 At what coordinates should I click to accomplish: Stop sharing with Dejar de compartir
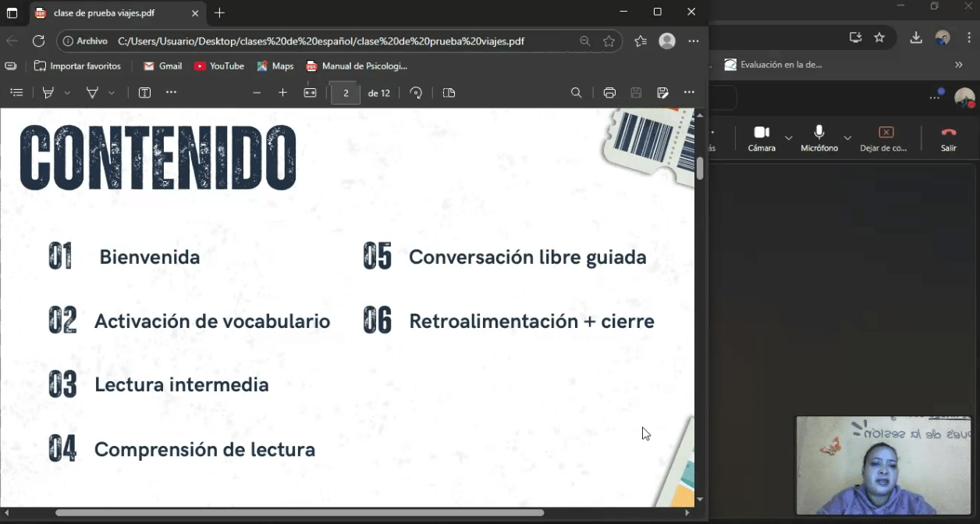pyautogui.click(x=886, y=137)
